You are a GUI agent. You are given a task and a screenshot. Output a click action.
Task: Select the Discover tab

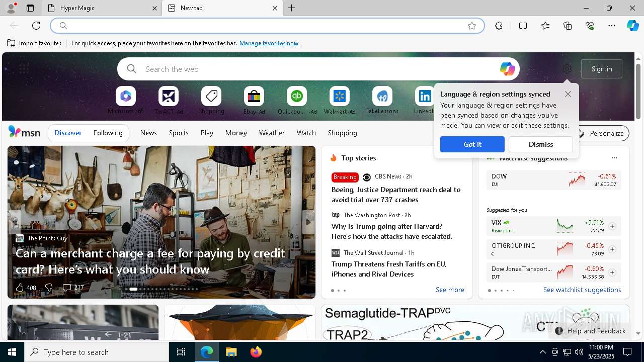68,133
